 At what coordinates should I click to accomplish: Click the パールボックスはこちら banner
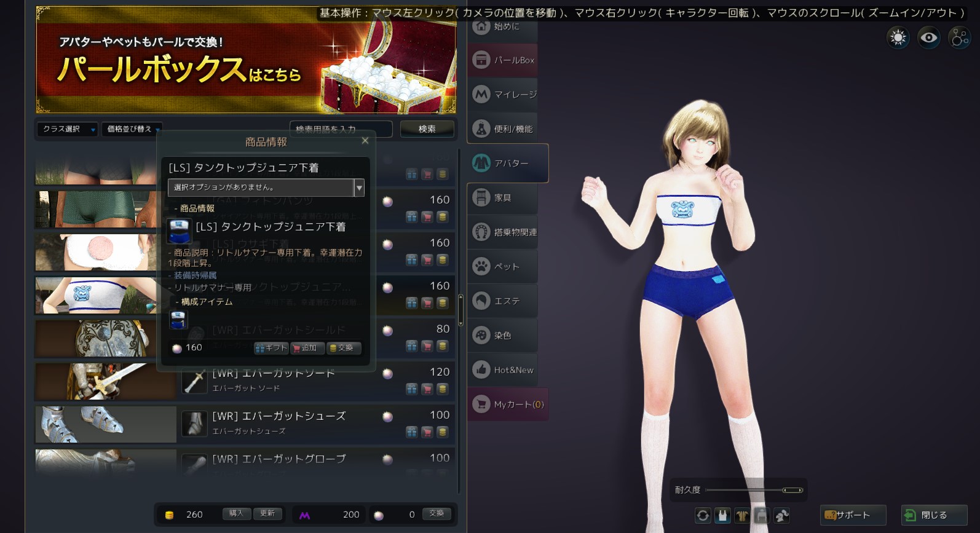[246, 60]
